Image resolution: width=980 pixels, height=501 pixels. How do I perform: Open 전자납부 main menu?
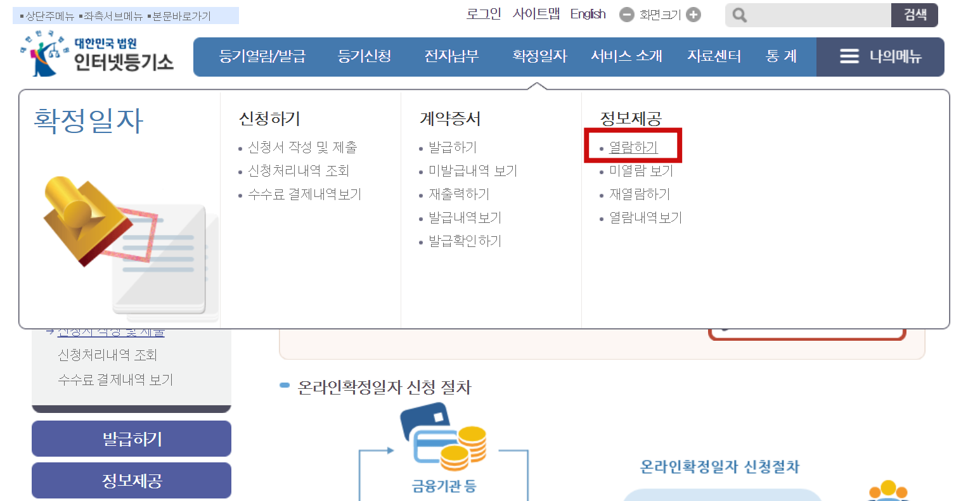(451, 56)
